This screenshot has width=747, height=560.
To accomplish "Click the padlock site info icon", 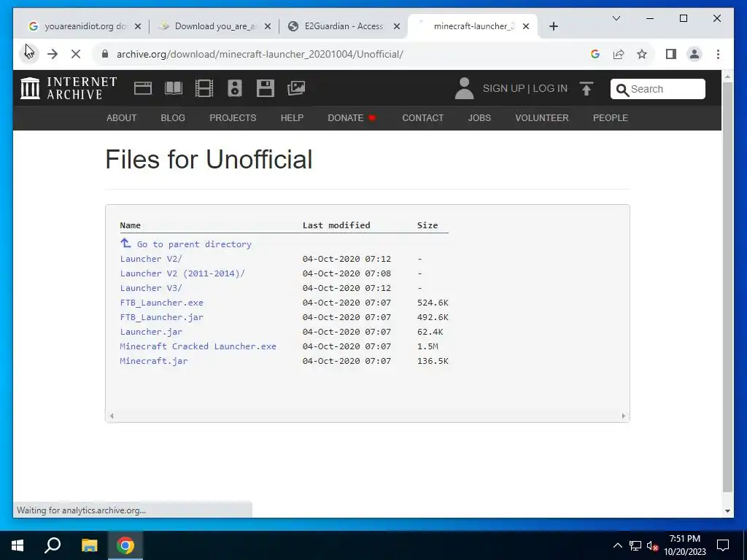I will pyautogui.click(x=105, y=54).
